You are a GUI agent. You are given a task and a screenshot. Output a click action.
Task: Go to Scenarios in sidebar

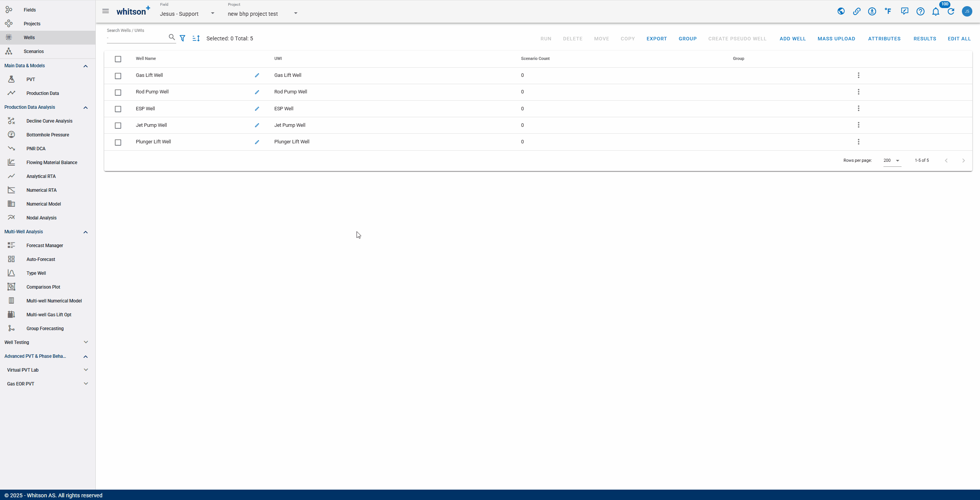pyautogui.click(x=33, y=51)
